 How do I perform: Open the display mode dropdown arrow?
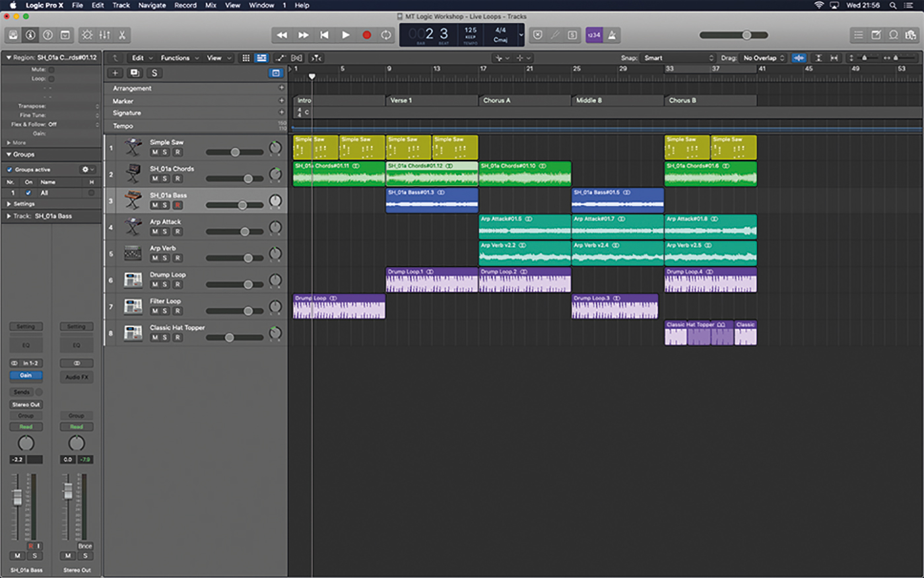(521, 35)
